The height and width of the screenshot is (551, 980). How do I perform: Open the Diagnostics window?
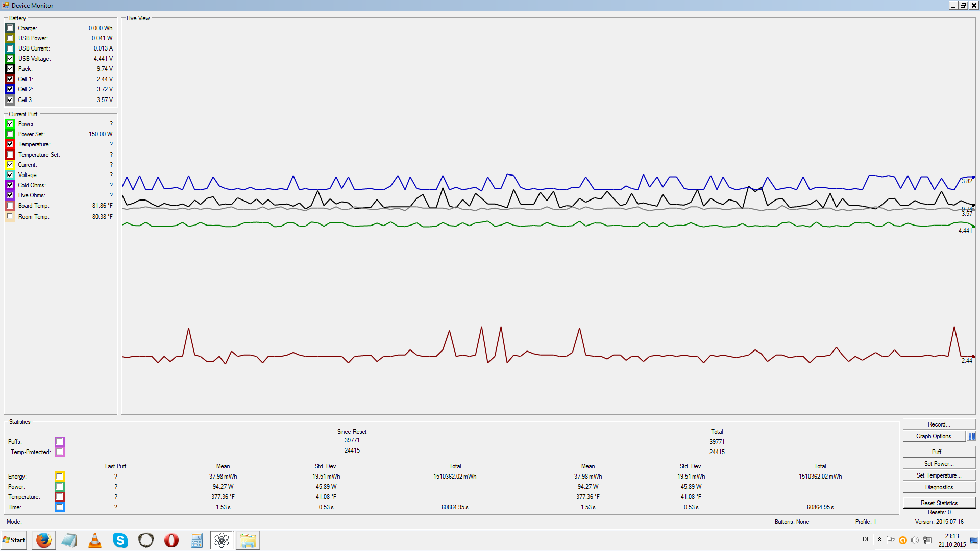tap(939, 487)
